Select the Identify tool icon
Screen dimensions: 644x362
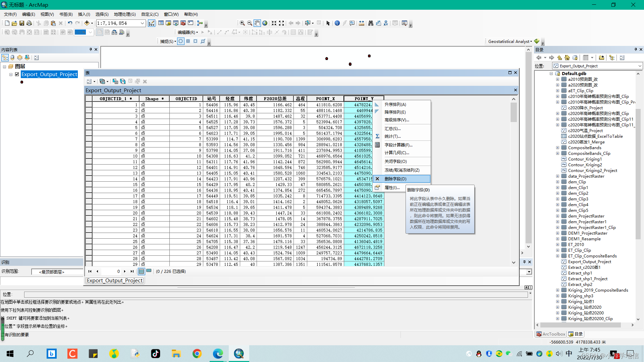point(337,23)
